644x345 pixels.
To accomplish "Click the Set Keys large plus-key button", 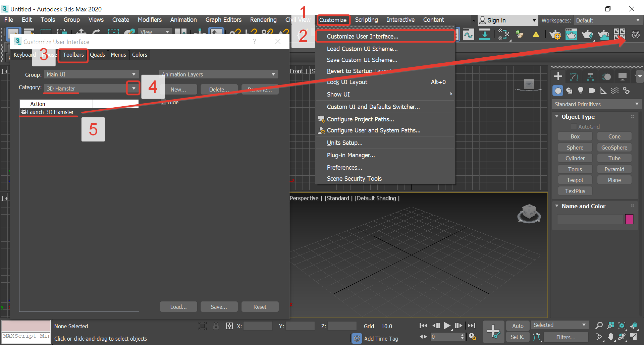I will [x=493, y=331].
